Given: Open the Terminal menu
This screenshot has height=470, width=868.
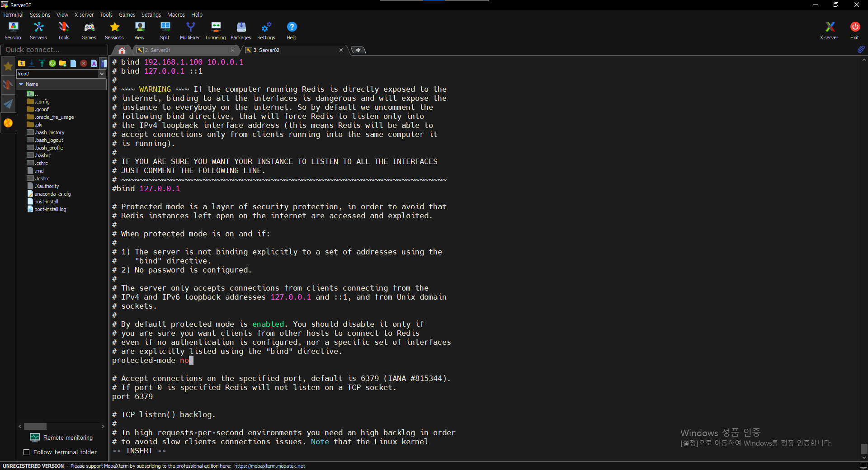Looking at the screenshot, I should pyautogui.click(x=13, y=15).
